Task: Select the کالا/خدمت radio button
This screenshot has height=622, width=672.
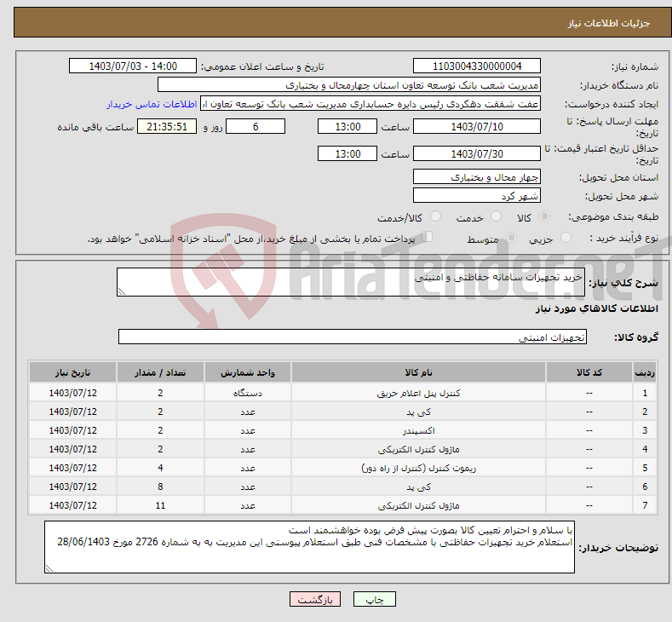Action: [435, 216]
